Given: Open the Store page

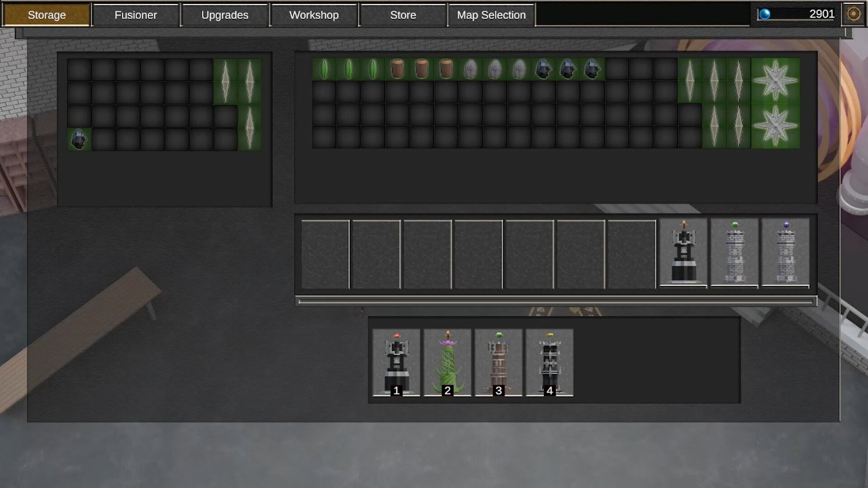Looking at the screenshot, I should point(402,15).
